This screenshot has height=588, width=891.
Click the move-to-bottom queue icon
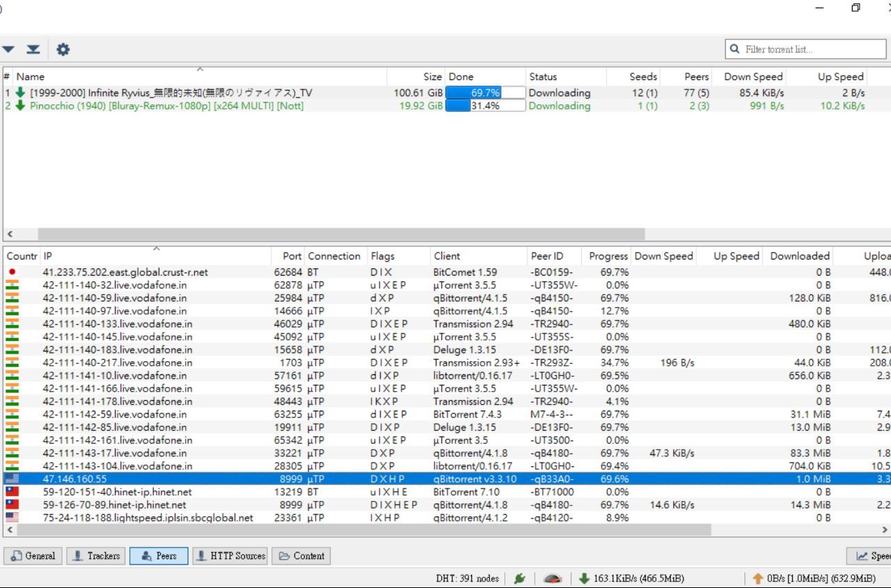tap(33, 49)
